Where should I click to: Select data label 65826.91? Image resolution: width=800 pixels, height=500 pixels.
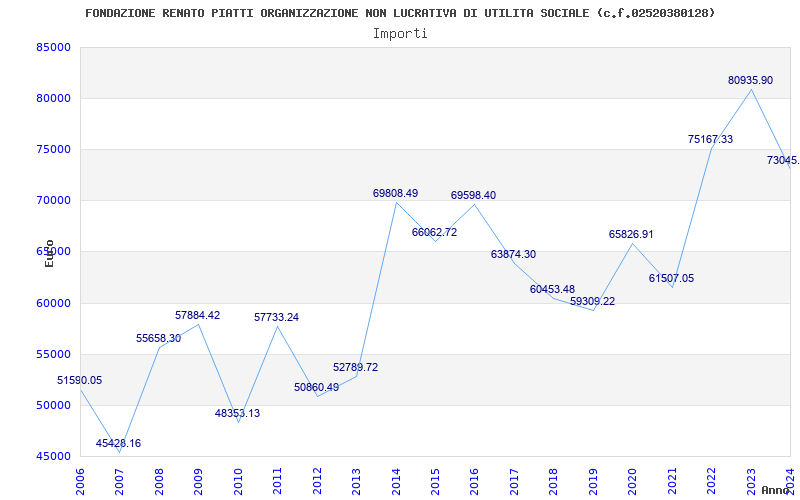(x=631, y=234)
